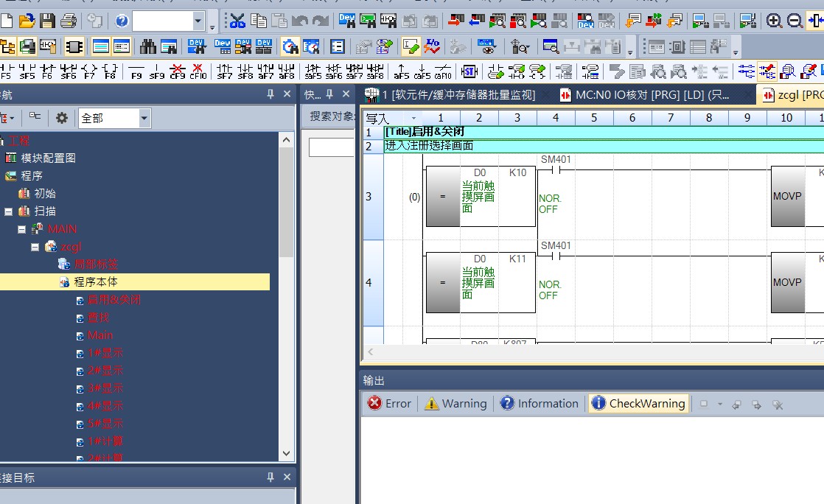Select 模块配置图 in navigation tree
This screenshot has height=504, width=824.
point(48,158)
